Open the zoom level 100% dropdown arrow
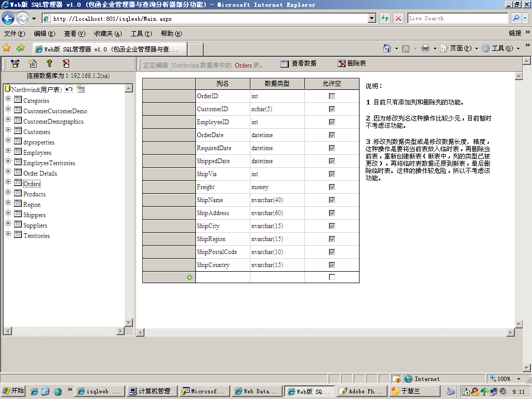532x399 pixels. (x=518, y=379)
